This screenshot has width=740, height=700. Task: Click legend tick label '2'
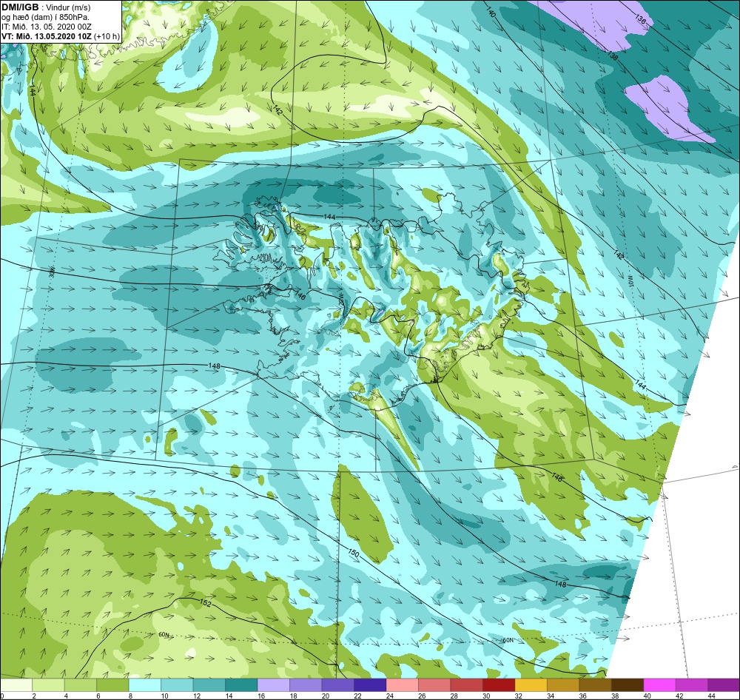34,696
